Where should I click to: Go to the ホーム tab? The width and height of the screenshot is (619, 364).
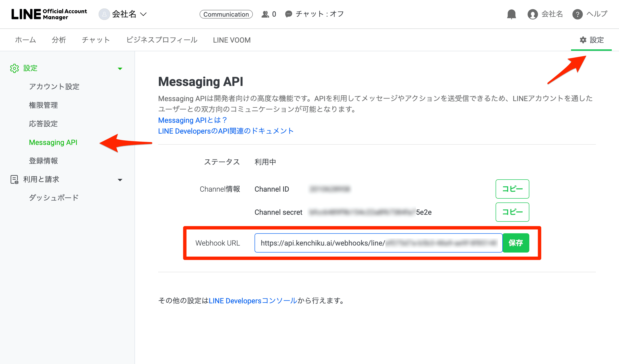26,40
